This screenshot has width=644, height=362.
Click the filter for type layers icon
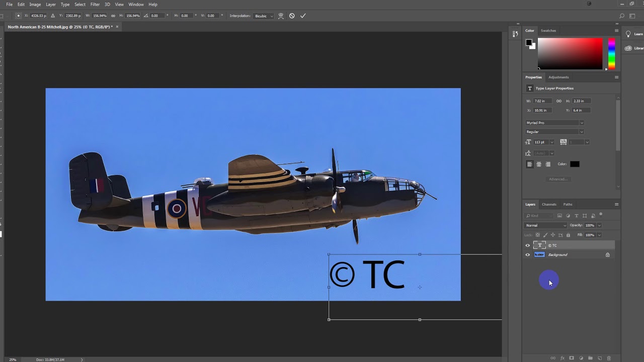tap(577, 216)
